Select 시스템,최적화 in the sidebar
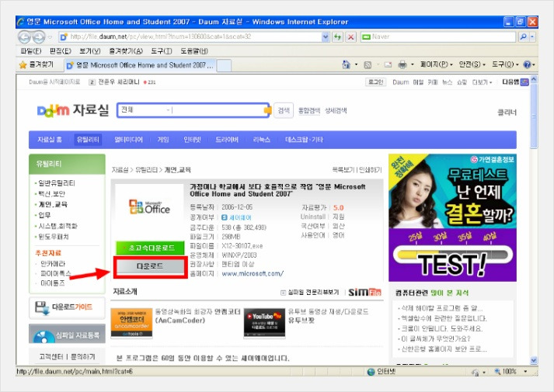The height and width of the screenshot is (392, 554). click(57, 226)
